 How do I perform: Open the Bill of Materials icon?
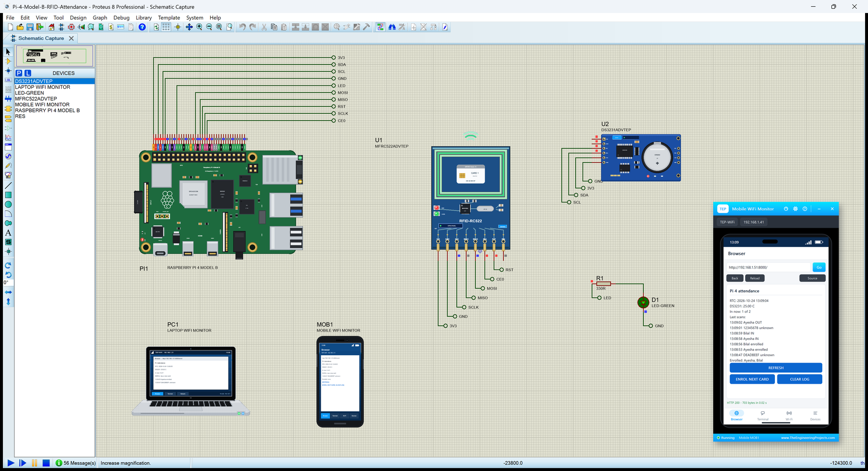click(111, 27)
